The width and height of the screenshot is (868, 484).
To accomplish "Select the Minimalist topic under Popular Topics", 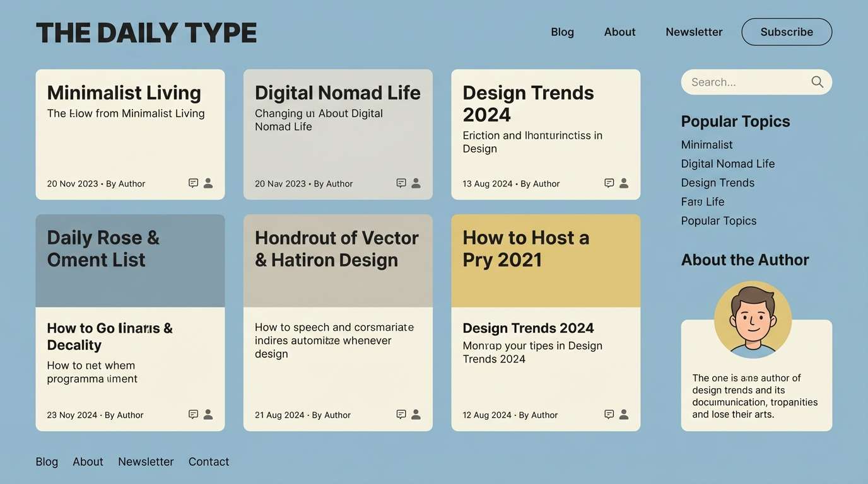I will (707, 144).
